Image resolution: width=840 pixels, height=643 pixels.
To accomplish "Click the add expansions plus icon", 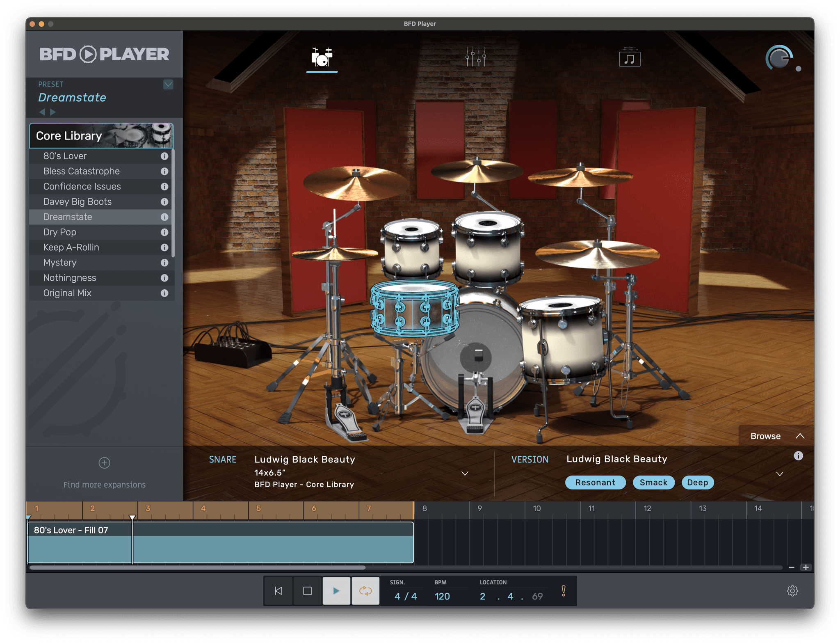I will coord(104,463).
